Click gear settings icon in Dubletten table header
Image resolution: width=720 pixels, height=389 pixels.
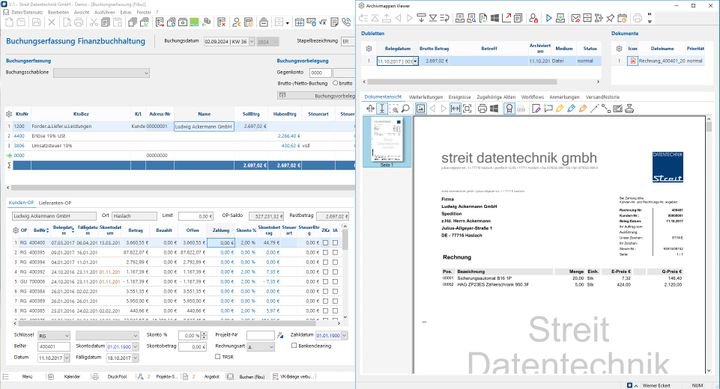point(369,48)
